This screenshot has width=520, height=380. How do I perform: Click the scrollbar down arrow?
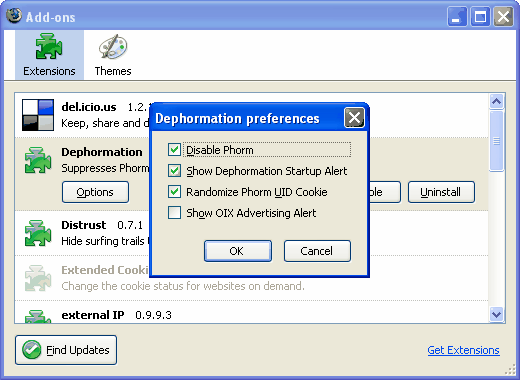[496, 314]
